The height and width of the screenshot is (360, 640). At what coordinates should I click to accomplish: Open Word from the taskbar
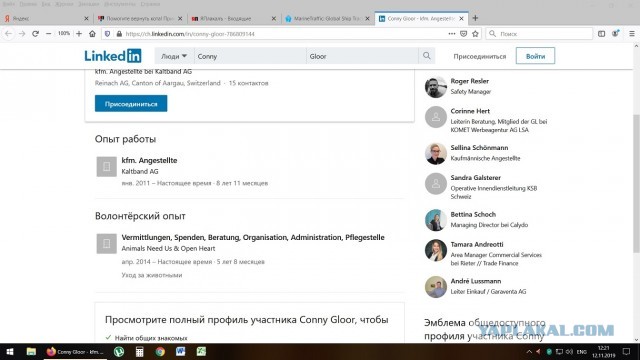180,351
